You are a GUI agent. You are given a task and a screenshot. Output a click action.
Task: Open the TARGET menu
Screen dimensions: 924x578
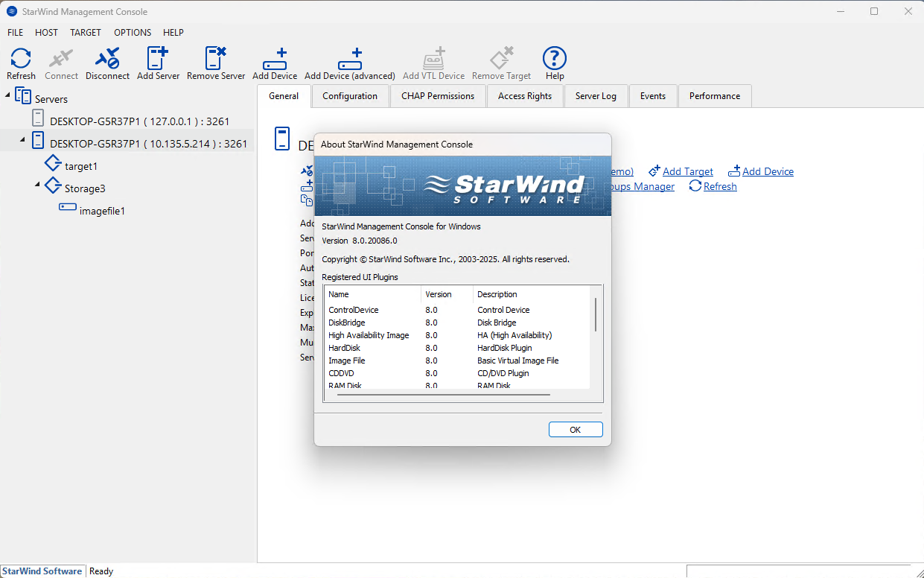(x=86, y=33)
